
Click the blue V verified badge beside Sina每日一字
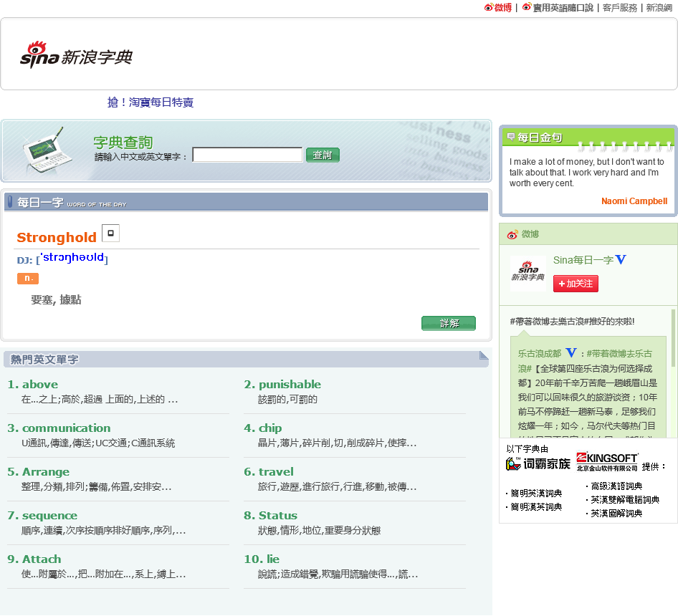(621, 259)
